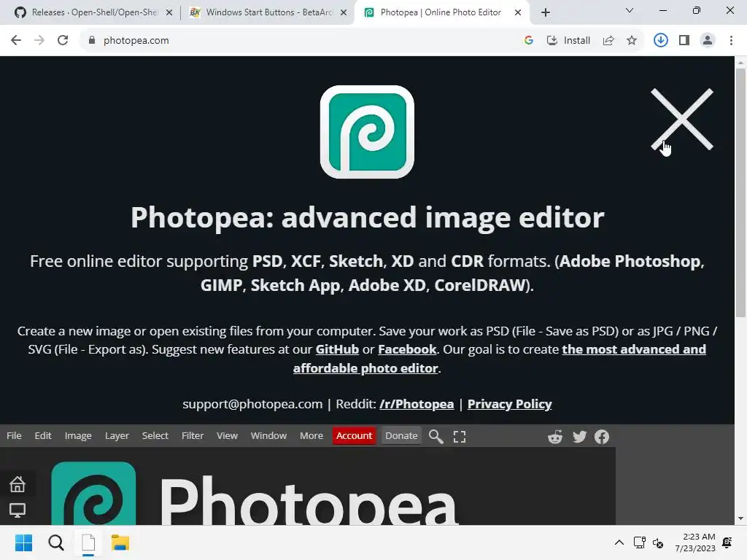Image resolution: width=747 pixels, height=560 pixels.
Task: Open Photopea's Facebook icon link
Action: pos(602,437)
